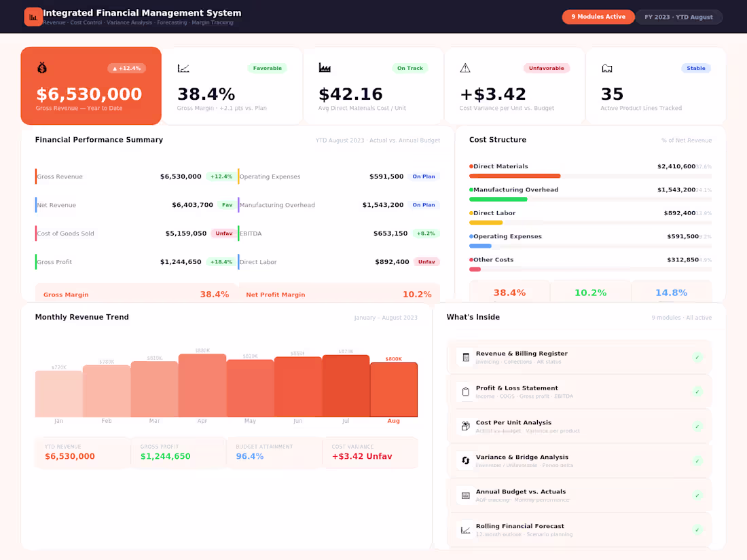747x560 pixels.
Task: Click the Direct Materials $2,410,600 amount
Action: [676, 166]
